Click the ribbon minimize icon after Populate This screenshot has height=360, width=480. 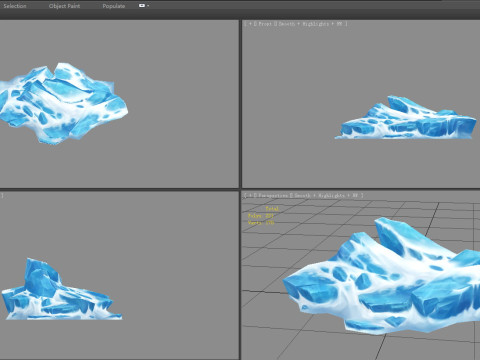142,6
